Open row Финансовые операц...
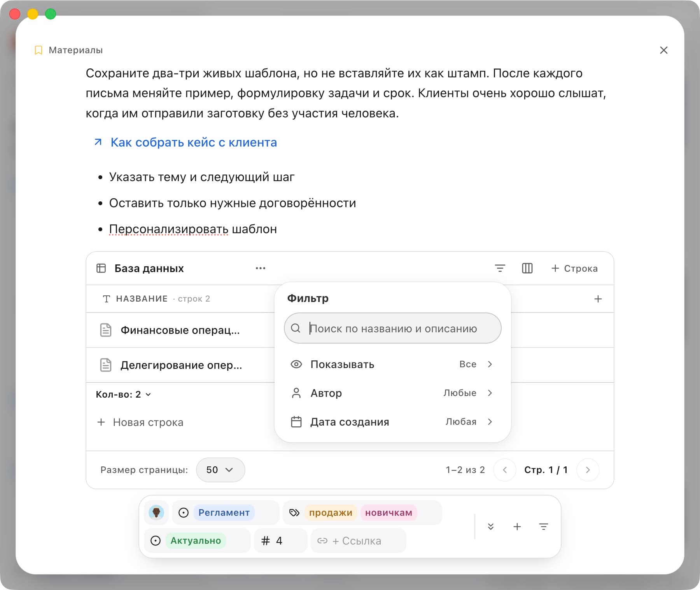700x590 pixels. [180, 330]
